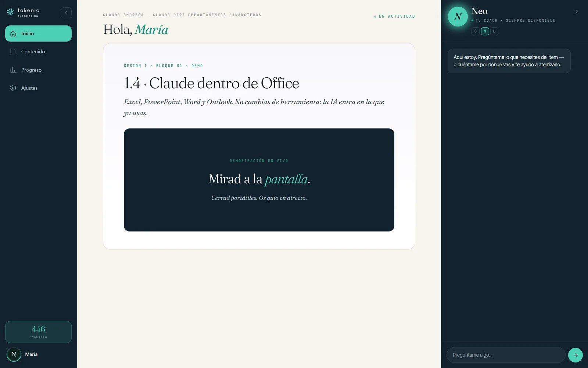Click the Demostración en vivo label
This screenshot has height=368, width=588.
point(259,161)
